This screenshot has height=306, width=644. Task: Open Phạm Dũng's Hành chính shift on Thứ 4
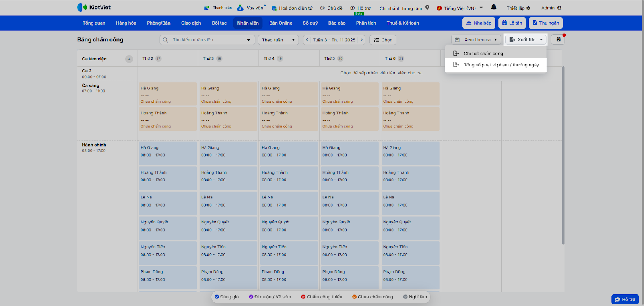289,278
